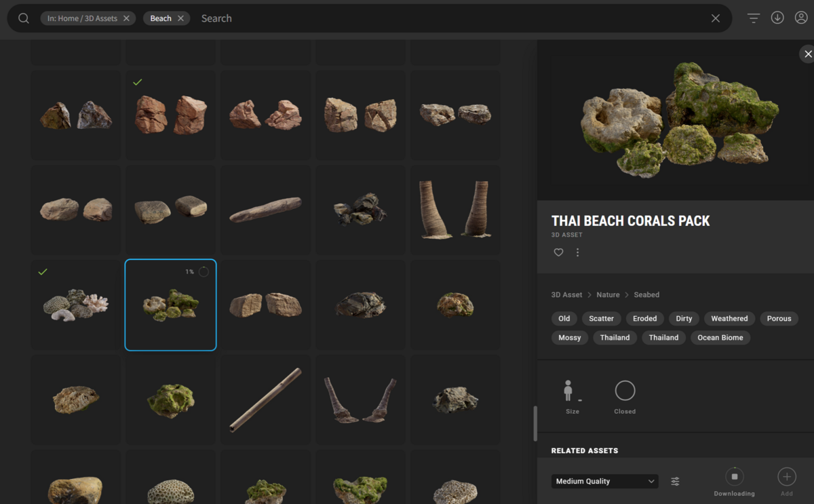The height and width of the screenshot is (504, 814).
Task: Select the Dirty tag
Action: (684, 318)
